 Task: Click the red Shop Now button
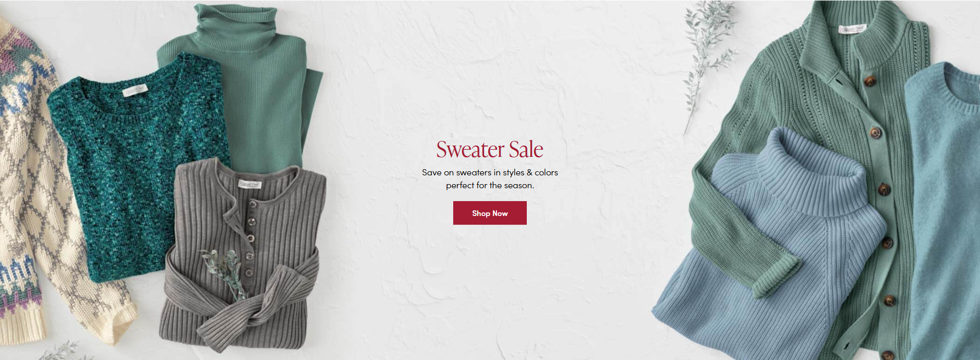(x=490, y=213)
